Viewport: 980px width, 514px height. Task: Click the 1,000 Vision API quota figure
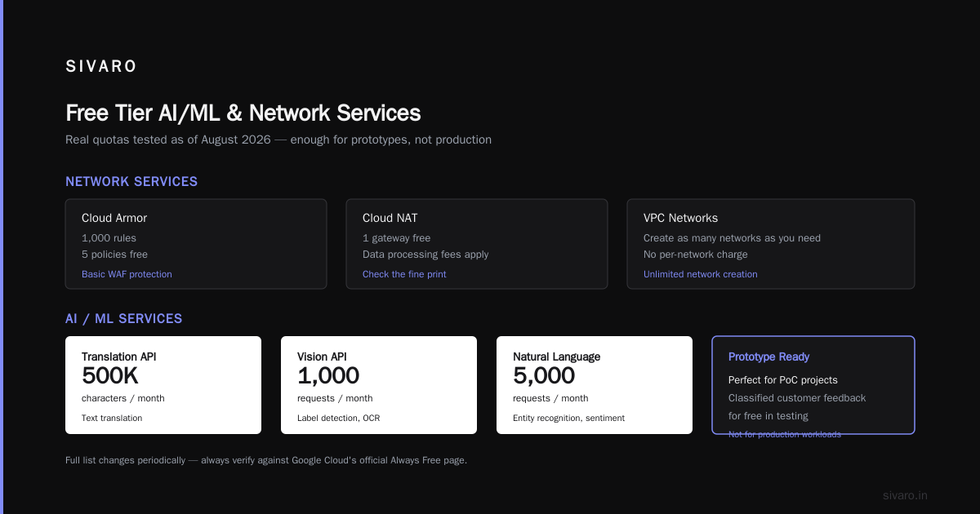click(328, 376)
